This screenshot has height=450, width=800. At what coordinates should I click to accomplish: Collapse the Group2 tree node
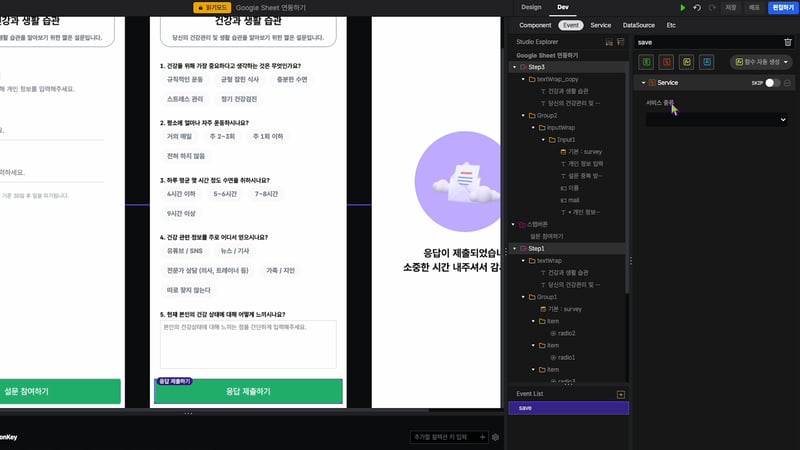pos(523,115)
